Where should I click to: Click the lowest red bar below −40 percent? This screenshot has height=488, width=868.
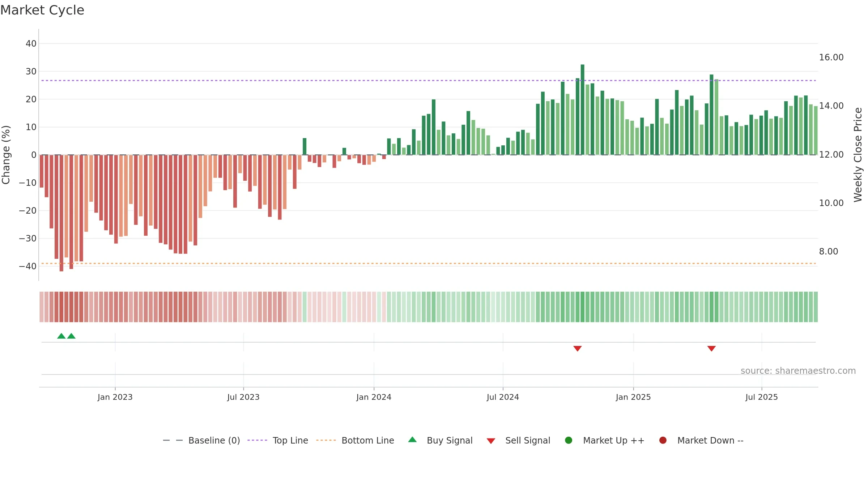pyautogui.click(x=61, y=213)
